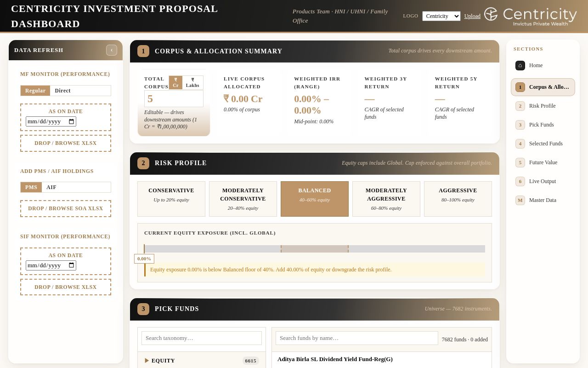Viewport: 588px width, 368px height.
Task: Open calendar picker for MF Monitor date
Action: pyautogui.click(x=71, y=121)
